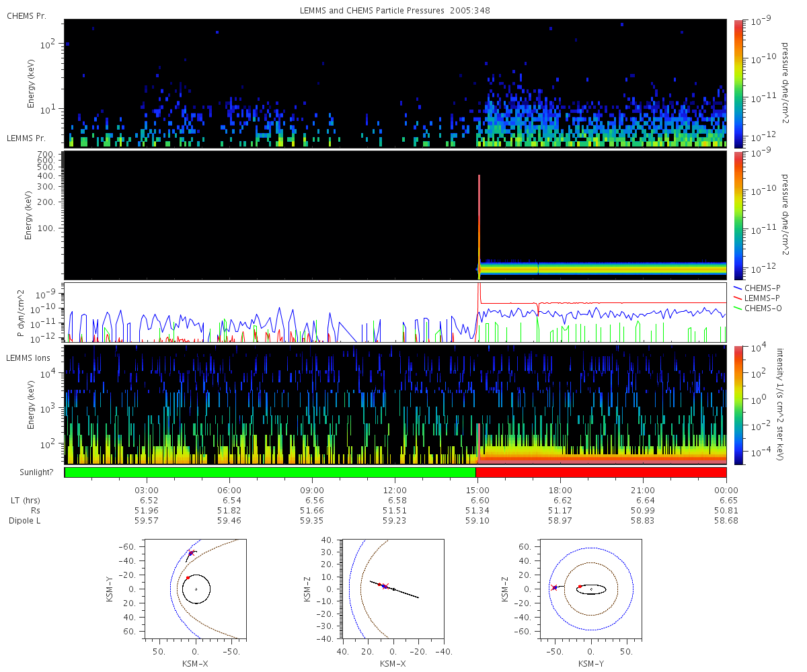Click the red segment of the Sunlight bar

click(x=601, y=472)
